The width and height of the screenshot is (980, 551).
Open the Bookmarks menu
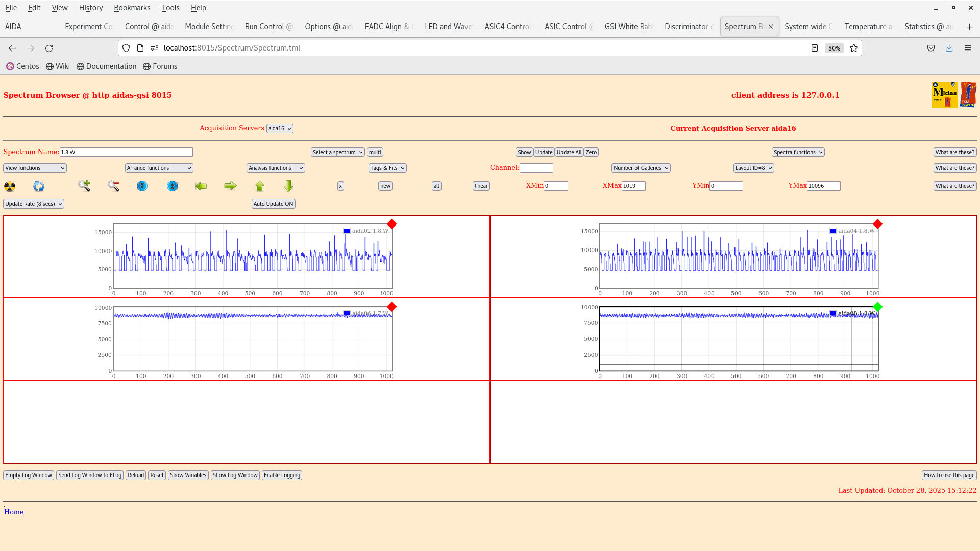pos(132,8)
